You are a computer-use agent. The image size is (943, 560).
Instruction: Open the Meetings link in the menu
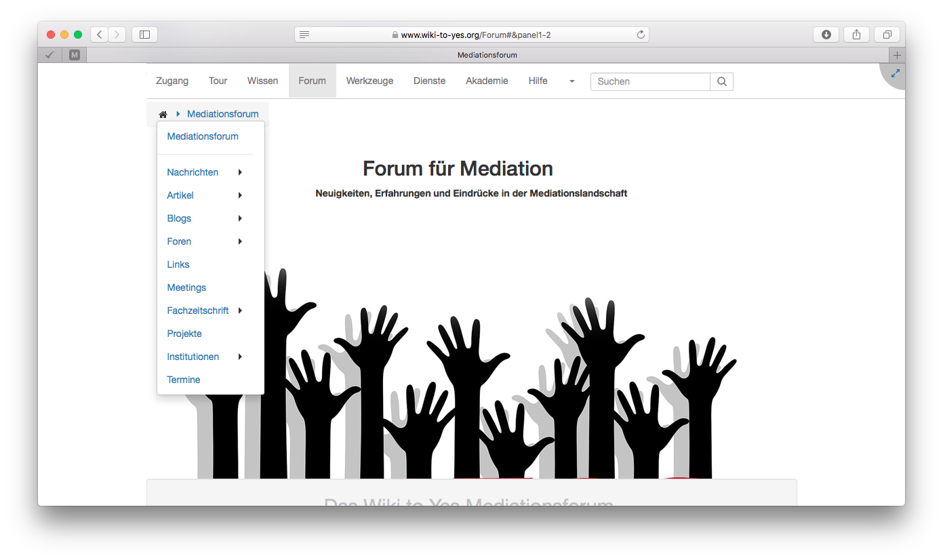pyautogui.click(x=186, y=287)
